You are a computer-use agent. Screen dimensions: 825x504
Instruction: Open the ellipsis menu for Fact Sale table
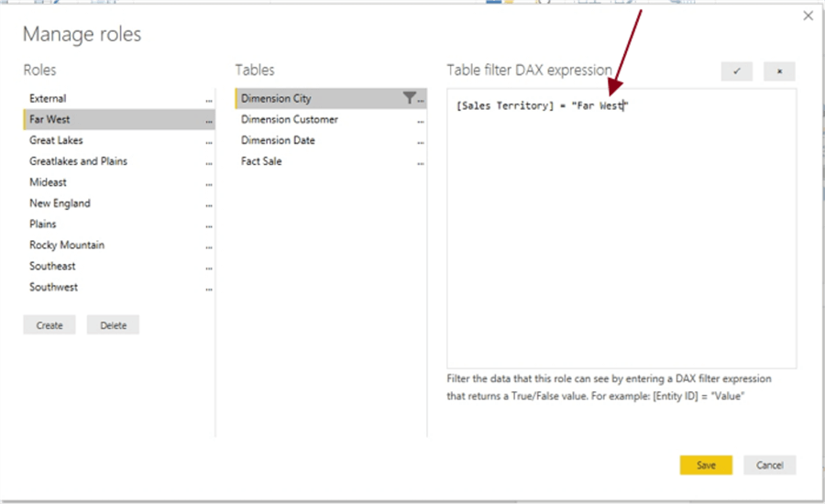click(420, 163)
